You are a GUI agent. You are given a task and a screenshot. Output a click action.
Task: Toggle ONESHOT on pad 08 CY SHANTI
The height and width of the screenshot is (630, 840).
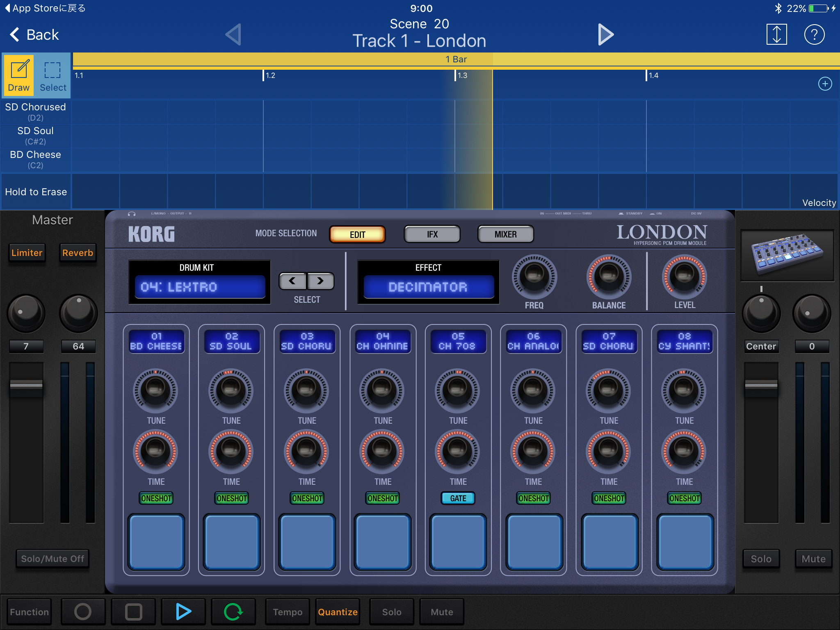click(685, 498)
